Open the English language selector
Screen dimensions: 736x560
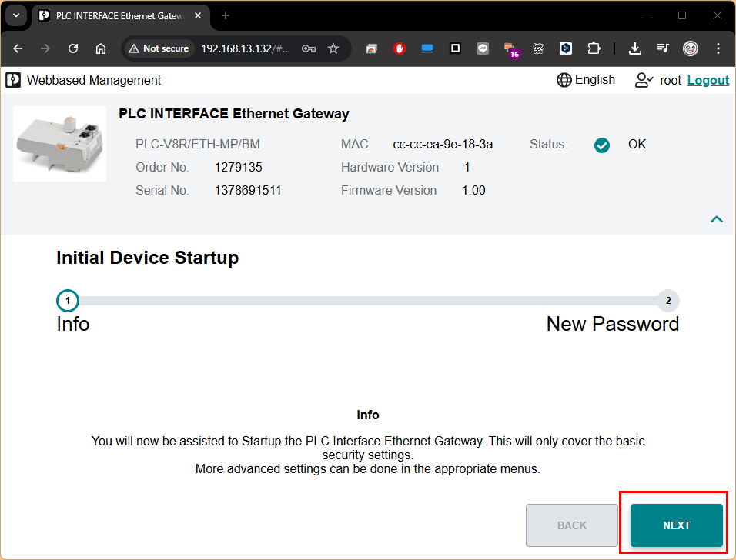[x=585, y=80]
